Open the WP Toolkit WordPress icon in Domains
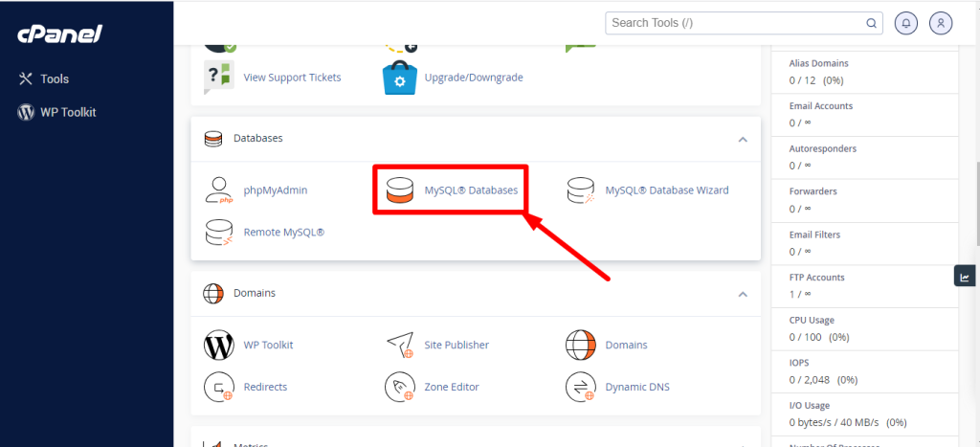Viewport: 980px width, 447px height. (x=219, y=346)
